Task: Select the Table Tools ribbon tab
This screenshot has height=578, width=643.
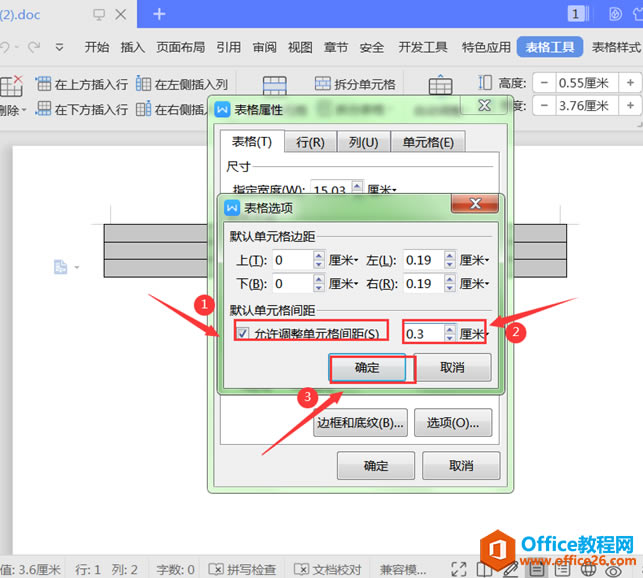Action: (x=550, y=47)
